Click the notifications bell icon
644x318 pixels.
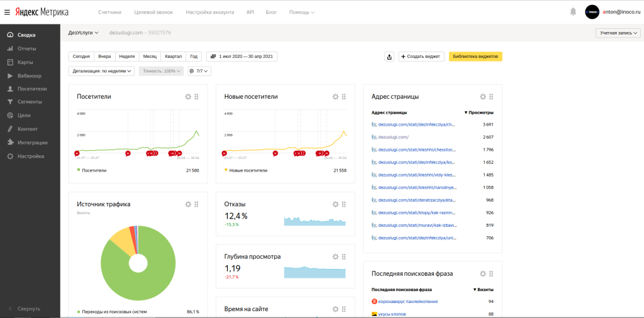point(573,12)
